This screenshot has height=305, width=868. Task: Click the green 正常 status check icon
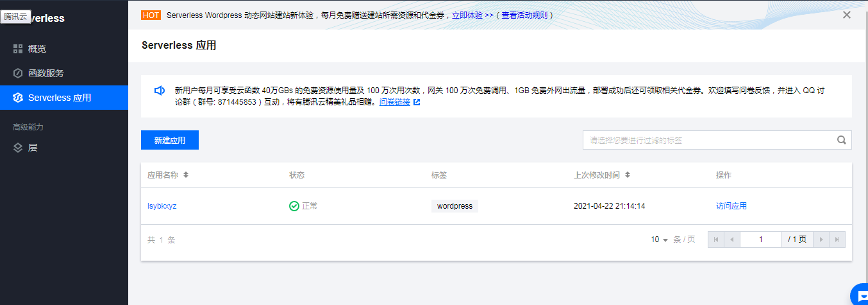pyautogui.click(x=294, y=206)
